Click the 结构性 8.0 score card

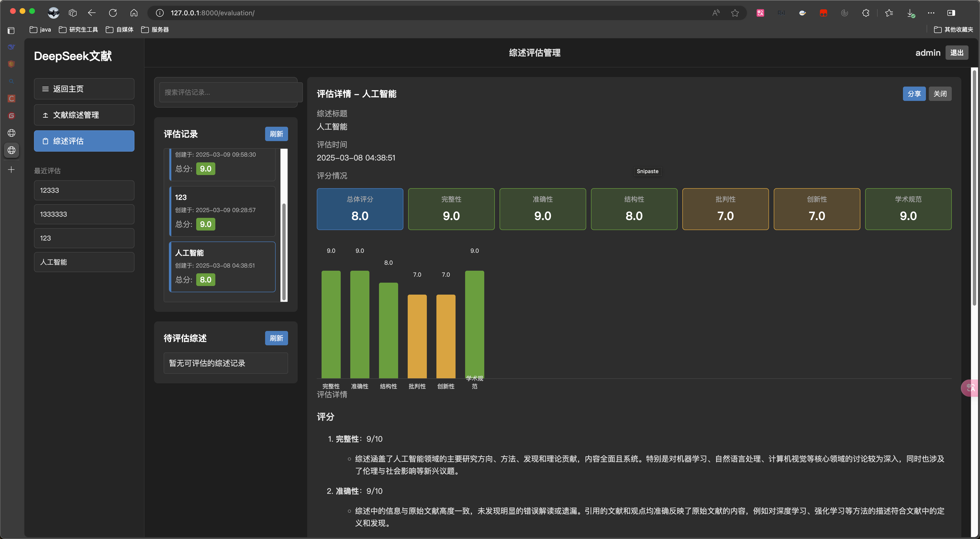click(634, 209)
